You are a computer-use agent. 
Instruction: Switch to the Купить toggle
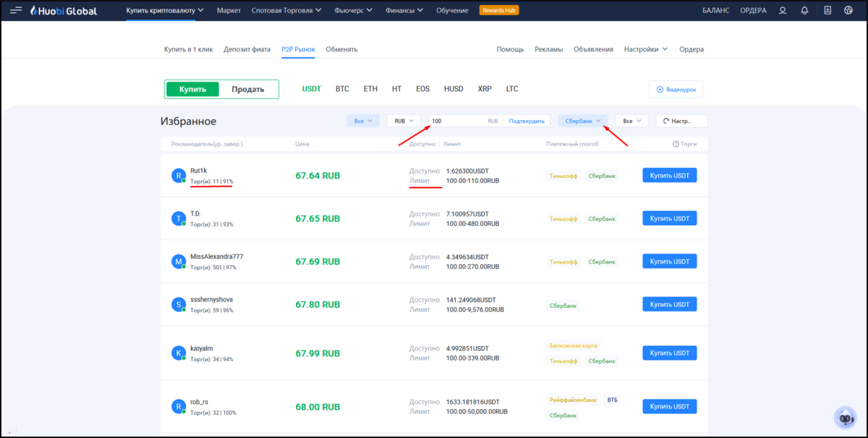click(x=193, y=89)
